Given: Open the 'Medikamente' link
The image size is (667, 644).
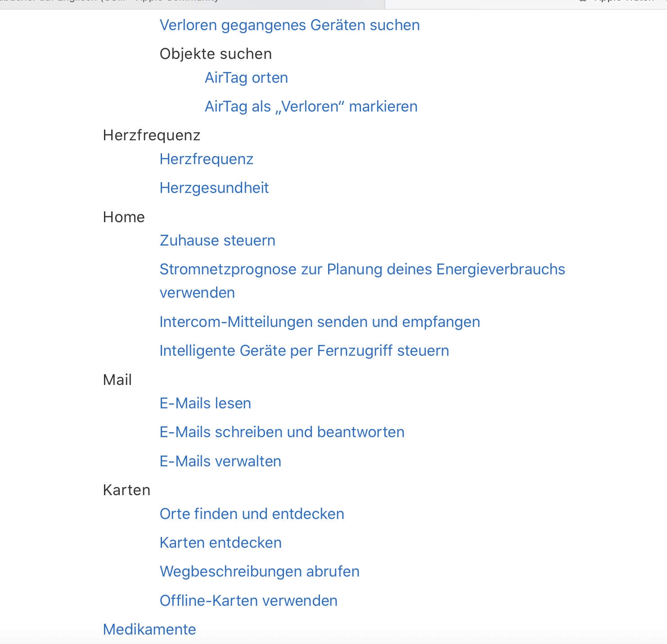Looking at the screenshot, I should point(149,630).
